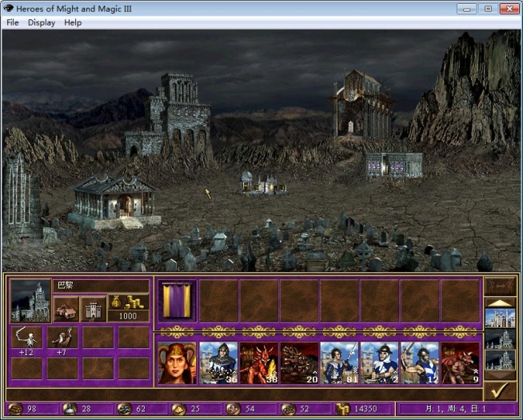Click the split stack arrows button

coord(500,286)
